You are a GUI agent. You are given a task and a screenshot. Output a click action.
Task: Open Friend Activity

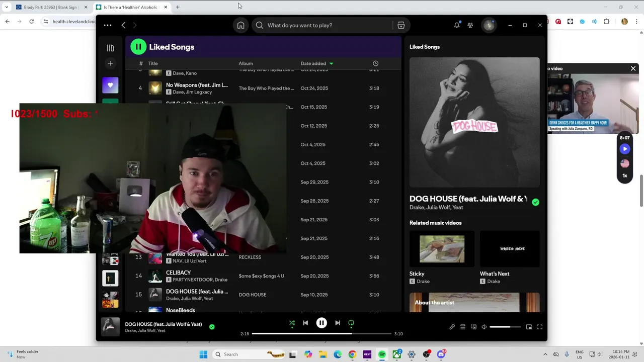(470, 25)
